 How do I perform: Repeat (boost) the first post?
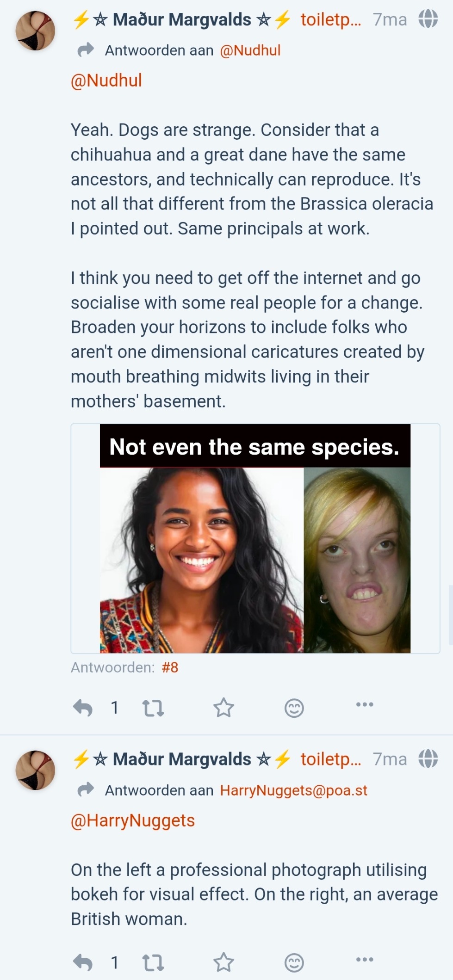(x=153, y=708)
